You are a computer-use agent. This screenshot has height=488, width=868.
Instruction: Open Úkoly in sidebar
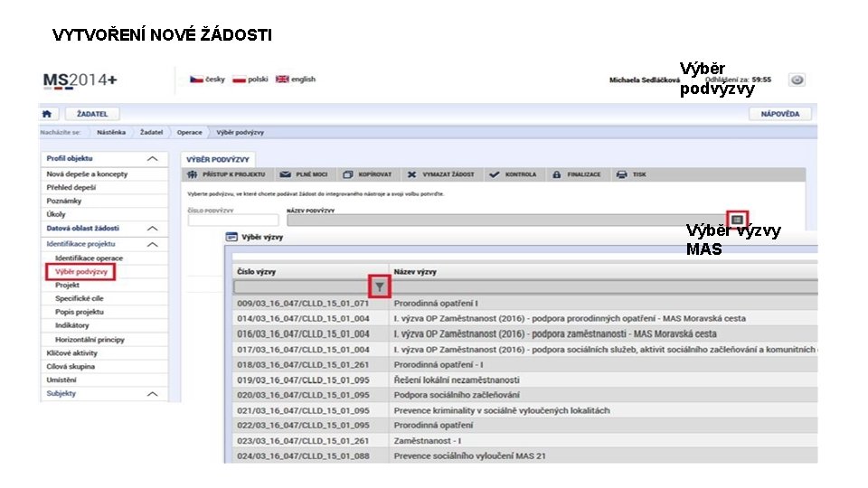[55, 214]
